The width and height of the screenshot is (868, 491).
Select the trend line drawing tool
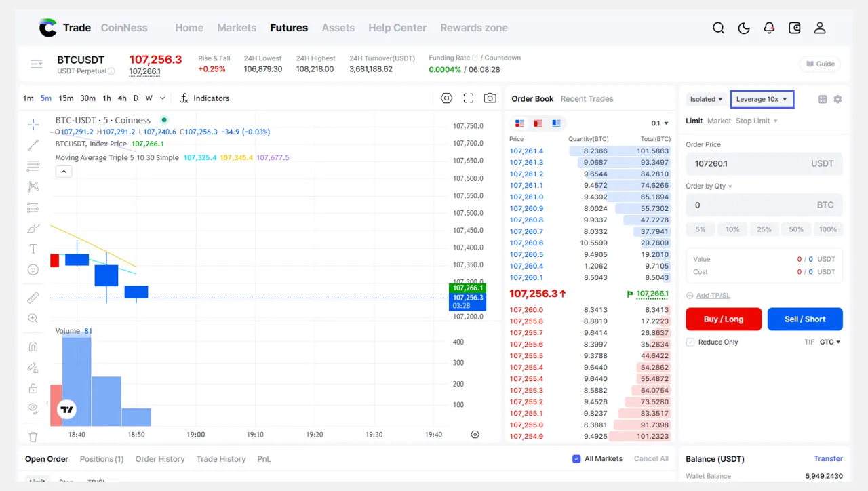(33, 145)
